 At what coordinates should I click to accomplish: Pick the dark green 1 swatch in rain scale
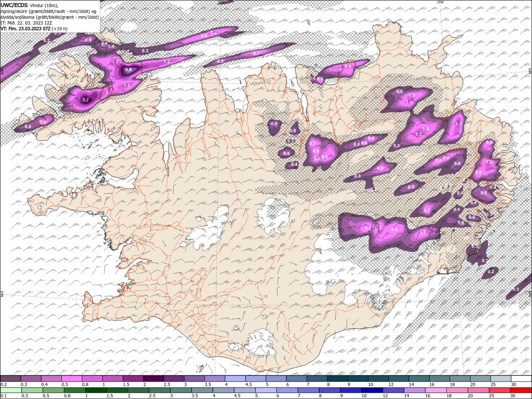click(x=96, y=390)
